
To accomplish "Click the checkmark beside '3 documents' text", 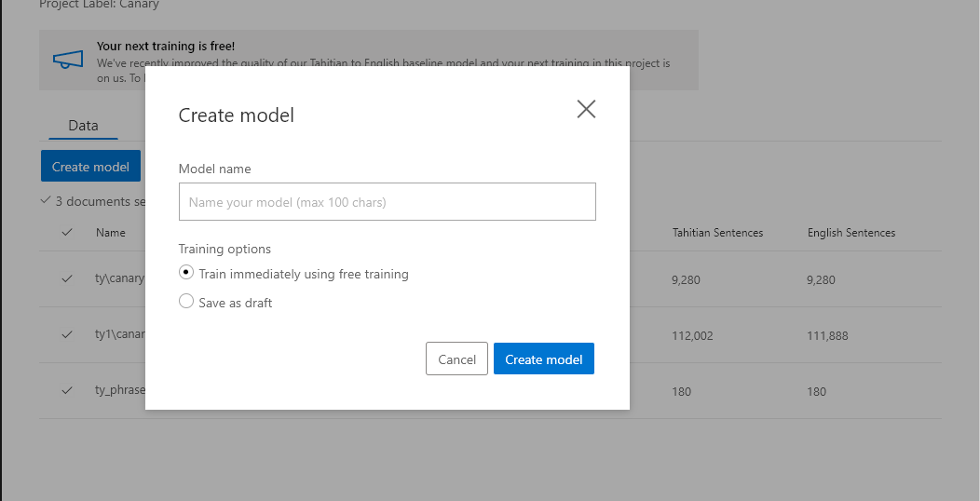I will [46, 200].
